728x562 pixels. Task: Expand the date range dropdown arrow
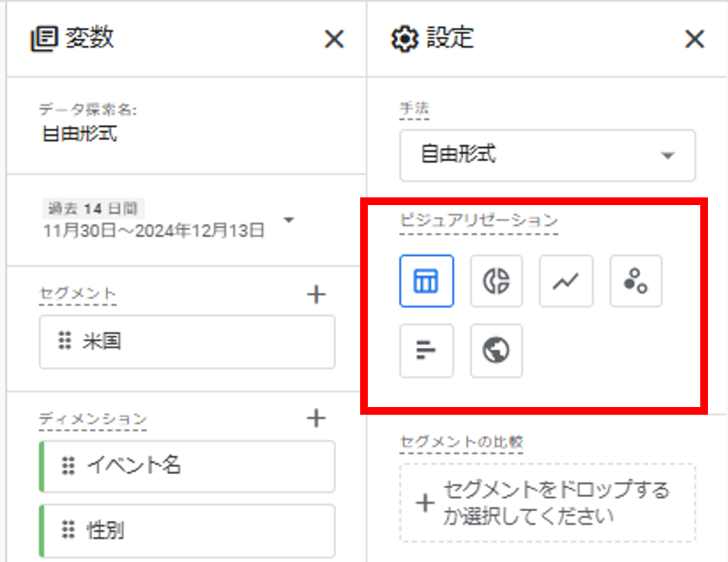tap(289, 220)
